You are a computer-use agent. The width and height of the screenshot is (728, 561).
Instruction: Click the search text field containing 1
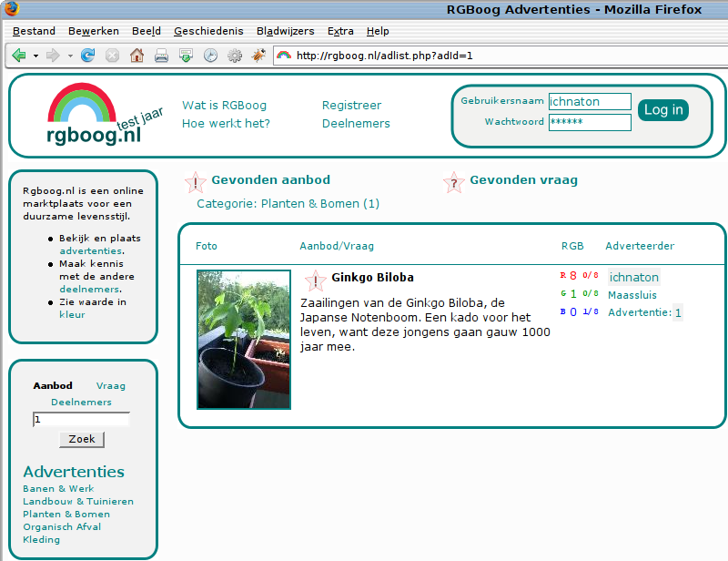coord(81,419)
